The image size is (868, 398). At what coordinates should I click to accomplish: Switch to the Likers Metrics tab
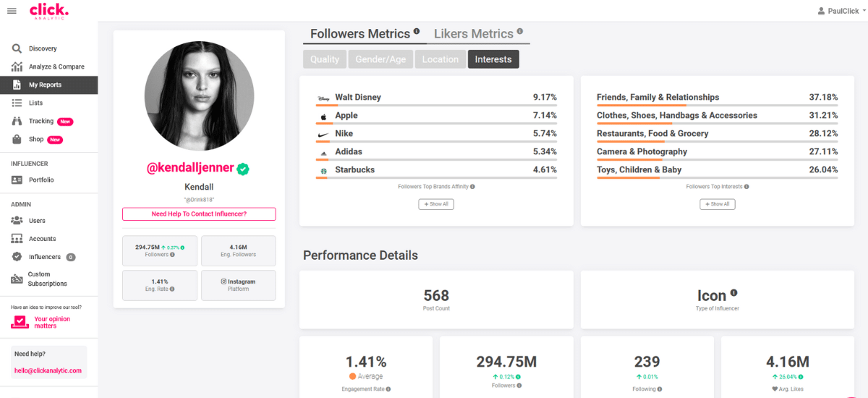click(474, 34)
